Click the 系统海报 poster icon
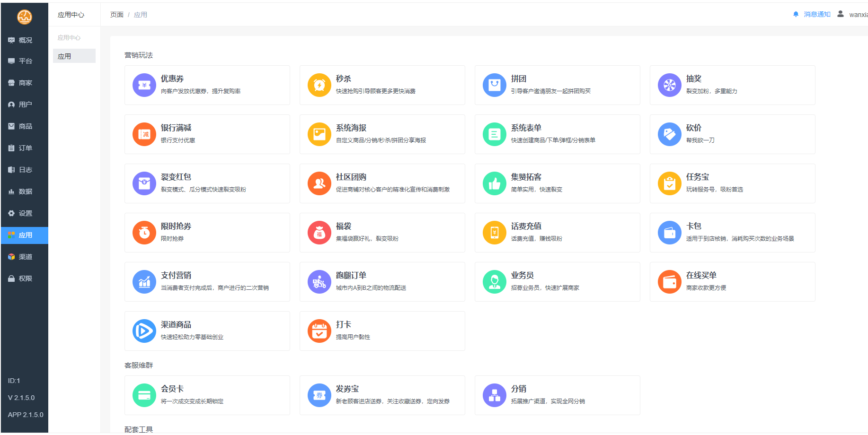This screenshot has width=868, height=435. pos(319,134)
